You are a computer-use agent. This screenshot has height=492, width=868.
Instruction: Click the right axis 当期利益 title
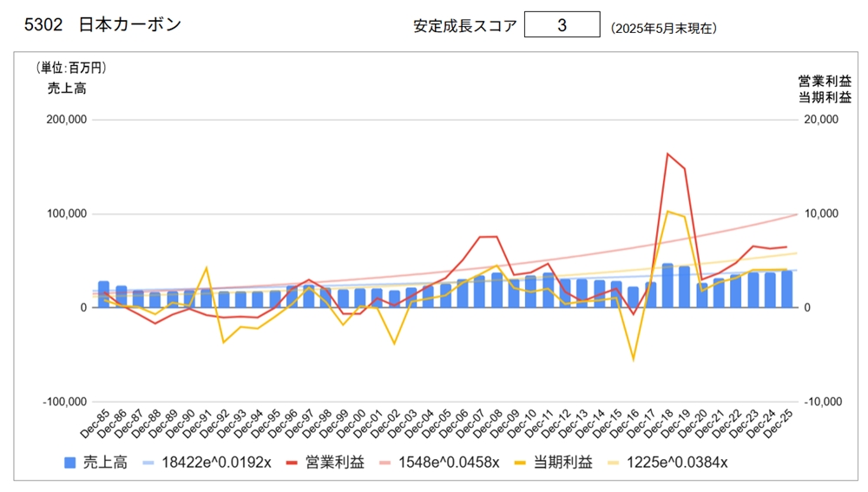click(x=825, y=97)
